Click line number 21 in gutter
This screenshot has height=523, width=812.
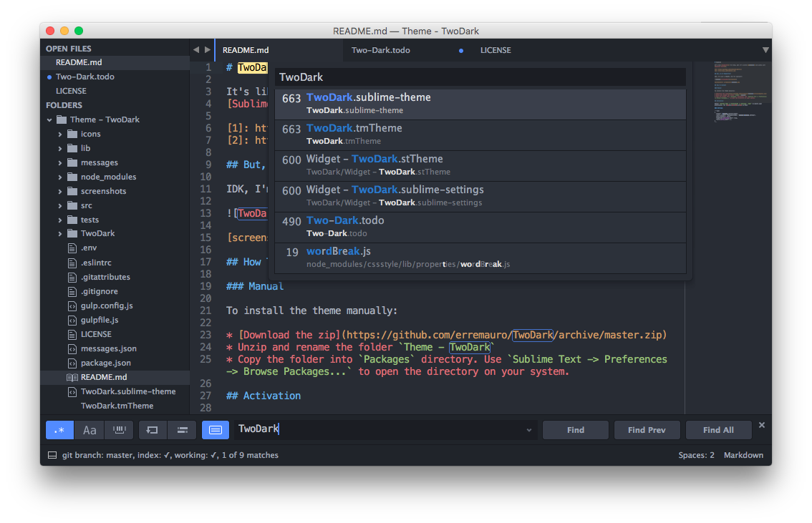point(206,311)
